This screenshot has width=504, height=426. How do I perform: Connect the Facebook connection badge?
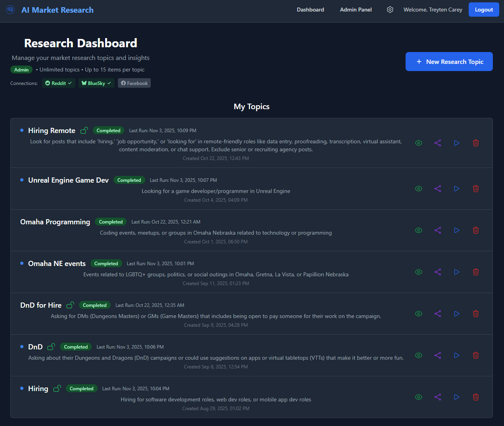(x=134, y=83)
